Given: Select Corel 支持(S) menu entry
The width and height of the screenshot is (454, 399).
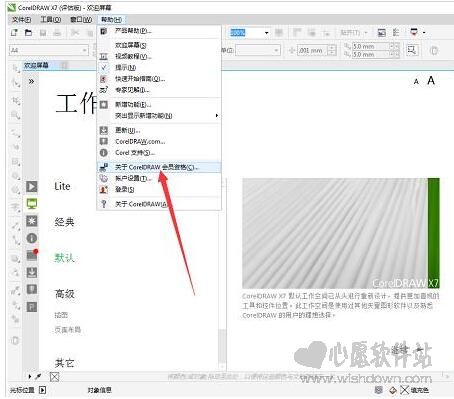Looking at the screenshot, I should [x=159, y=153].
